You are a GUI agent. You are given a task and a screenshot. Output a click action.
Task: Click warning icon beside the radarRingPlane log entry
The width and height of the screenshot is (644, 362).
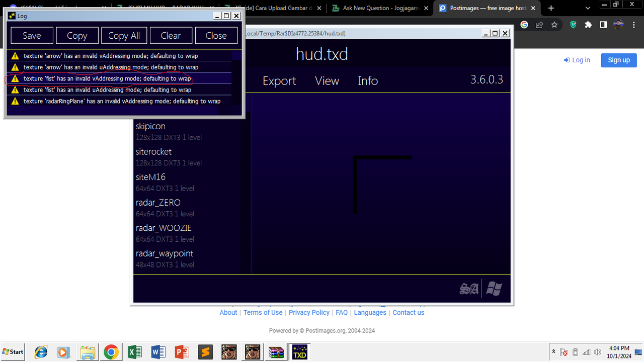click(15, 101)
